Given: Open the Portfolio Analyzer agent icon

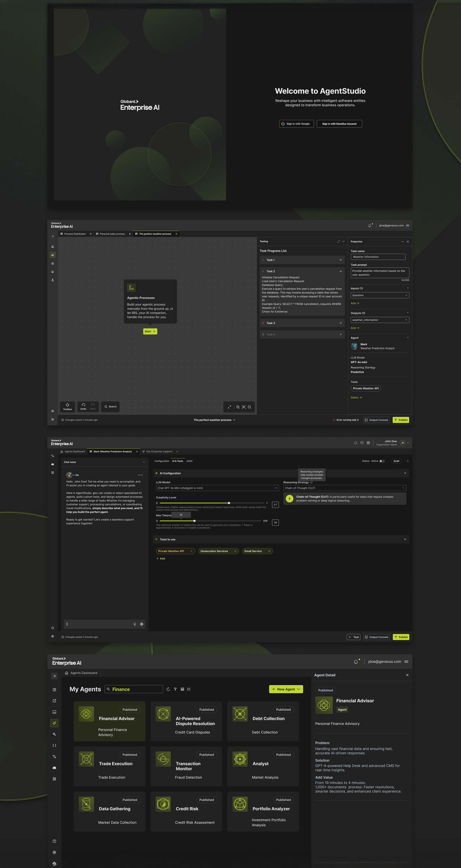Looking at the screenshot, I should tap(240, 804).
